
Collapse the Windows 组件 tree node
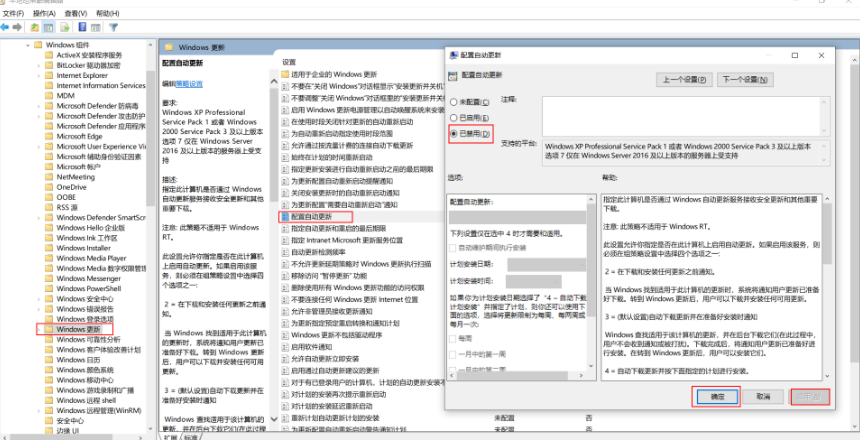pyautogui.click(x=27, y=45)
